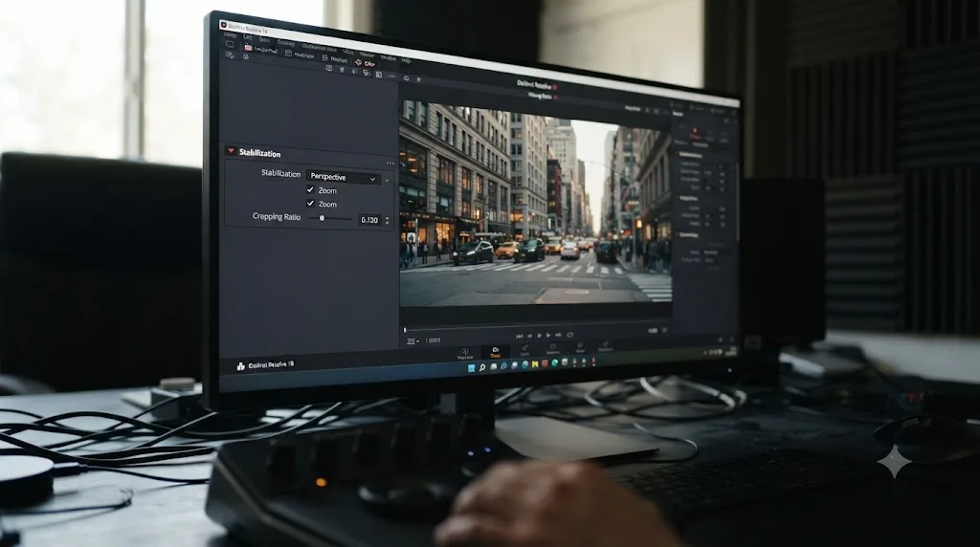Image resolution: width=980 pixels, height=547 pixels.
Task: Click the Cropping Ratio value field 0.120
Action: [x=369, y=220]
